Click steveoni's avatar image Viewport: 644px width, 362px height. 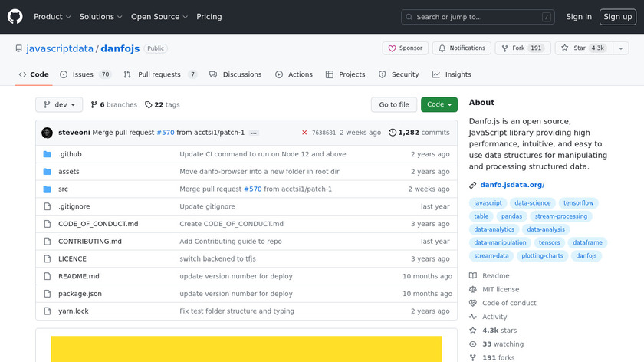click(x=47, y=133)
